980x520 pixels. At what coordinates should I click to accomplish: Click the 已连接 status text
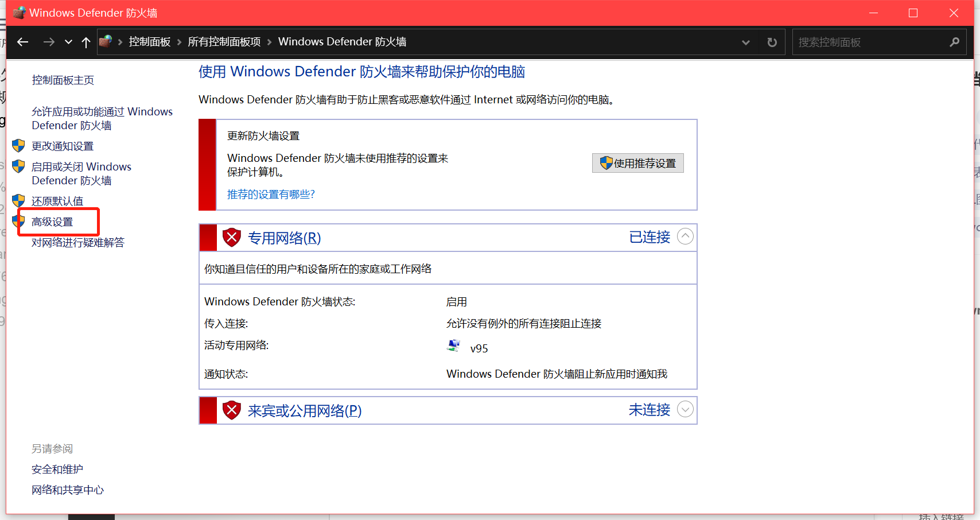click(x=650, y=237)
